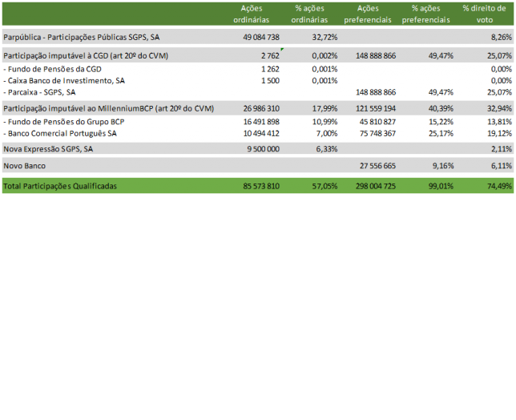Click the 75 748 367 cell
This screenshot has height=420, width=516.
pyautogui.click(x=377, y=133)
